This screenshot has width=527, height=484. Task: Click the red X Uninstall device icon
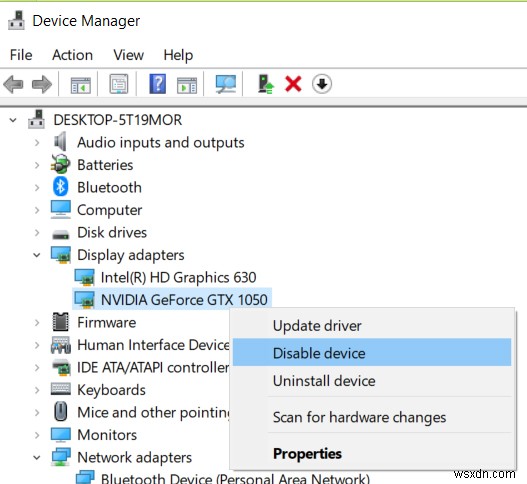(293, 84)
